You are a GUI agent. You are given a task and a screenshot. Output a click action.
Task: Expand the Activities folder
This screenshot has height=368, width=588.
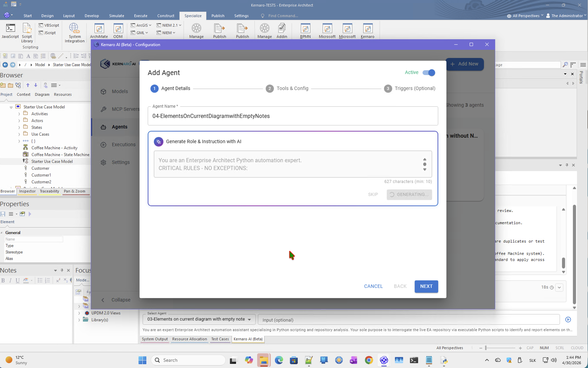19,114
